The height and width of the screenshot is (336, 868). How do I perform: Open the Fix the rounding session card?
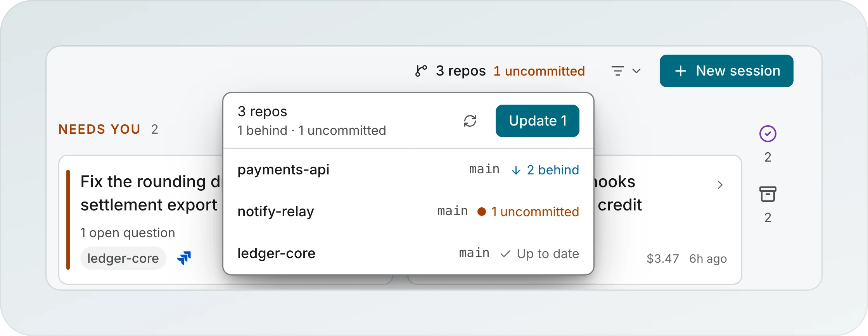point(141,220)
